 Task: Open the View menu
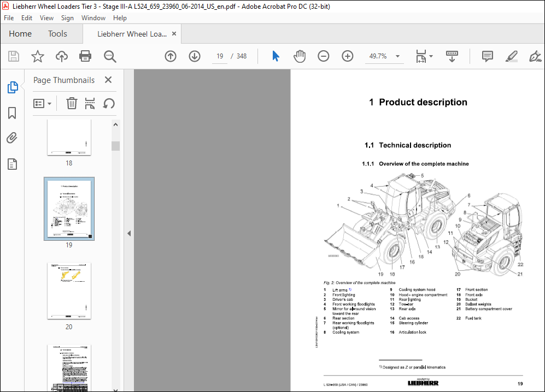pyautogui.click(x=46, y=18)
